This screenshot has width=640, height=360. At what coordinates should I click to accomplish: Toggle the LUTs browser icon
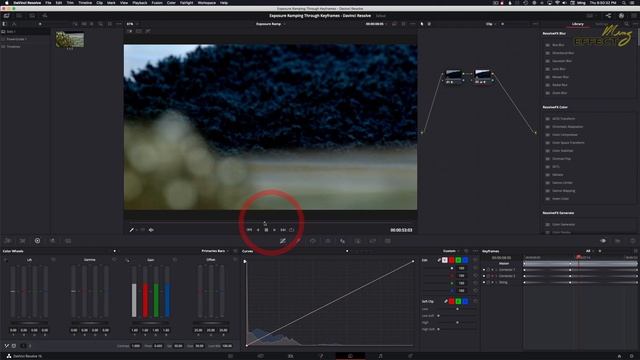click(19, 16)
